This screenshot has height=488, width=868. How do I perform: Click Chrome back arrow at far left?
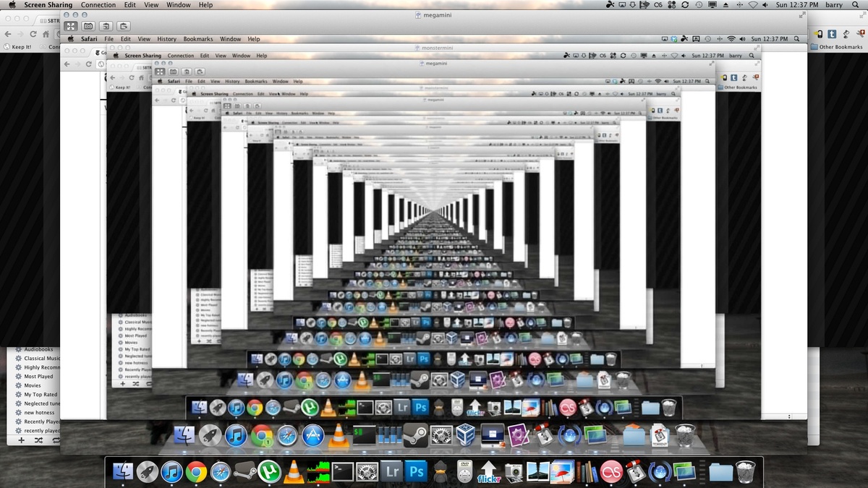7,34
